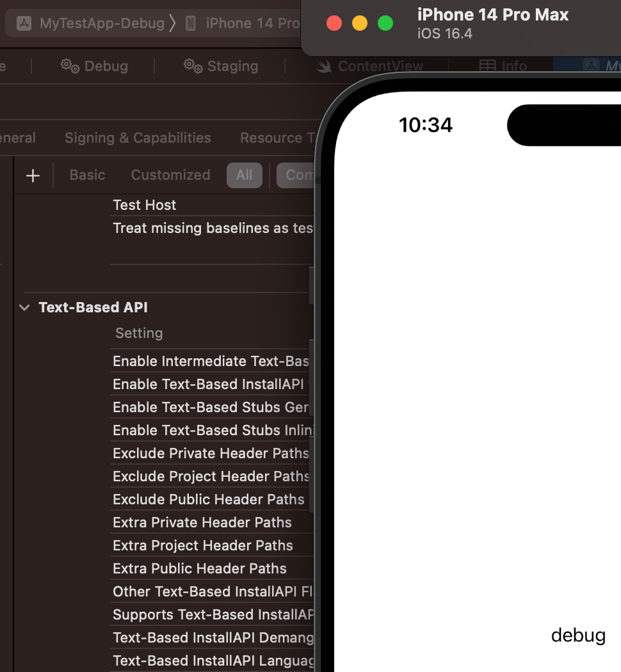Screen dimensions: 621x672
Task: Select the All settings filter
Action: point(245,175)
